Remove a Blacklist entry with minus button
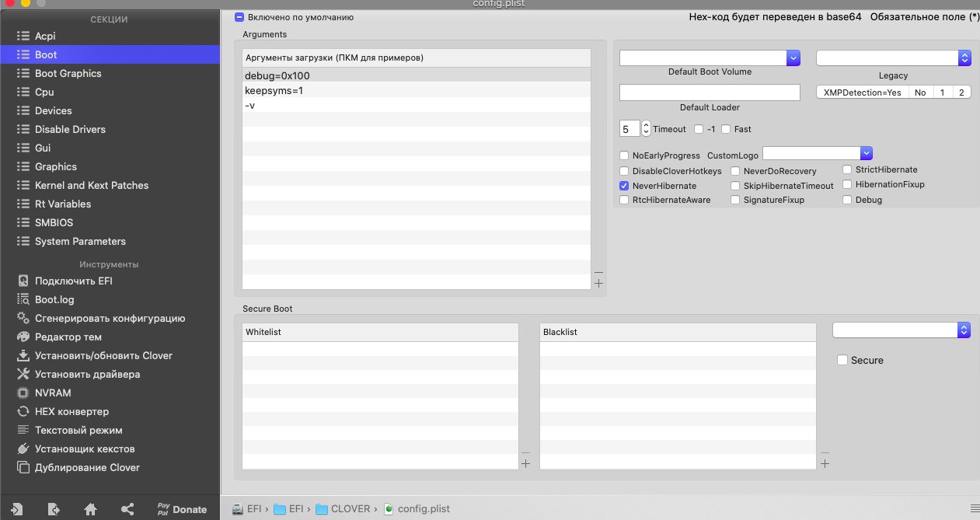The width and height of the screenshot is (980, 520). (825, 452)
